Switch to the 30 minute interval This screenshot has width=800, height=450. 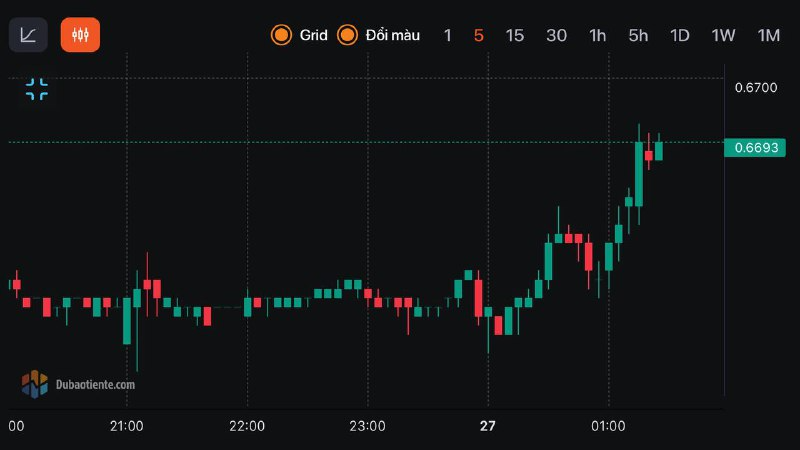coord(557,35)
